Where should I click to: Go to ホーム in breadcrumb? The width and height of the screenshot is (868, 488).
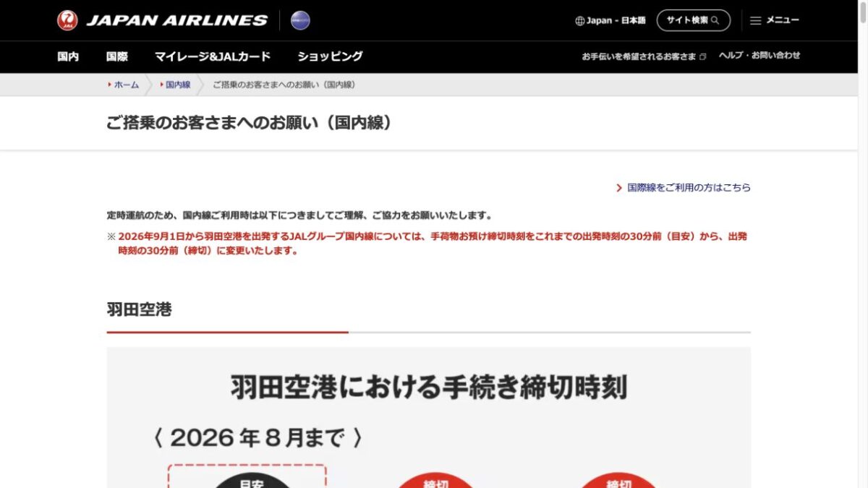coord(127,85)
